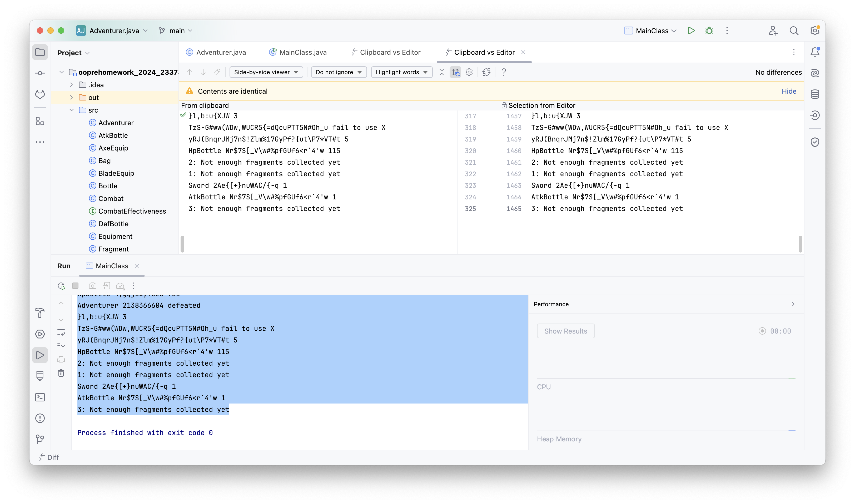Toggle synchronize scrolling in diff viewer
Viewport: 855px width, 504px height.
[455, 72]
